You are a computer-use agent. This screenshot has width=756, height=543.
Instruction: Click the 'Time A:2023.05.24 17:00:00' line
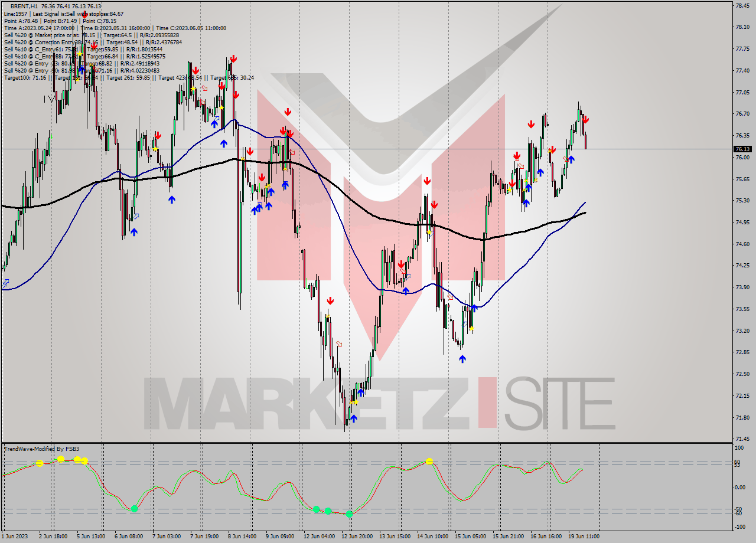[x=115, y=28]
